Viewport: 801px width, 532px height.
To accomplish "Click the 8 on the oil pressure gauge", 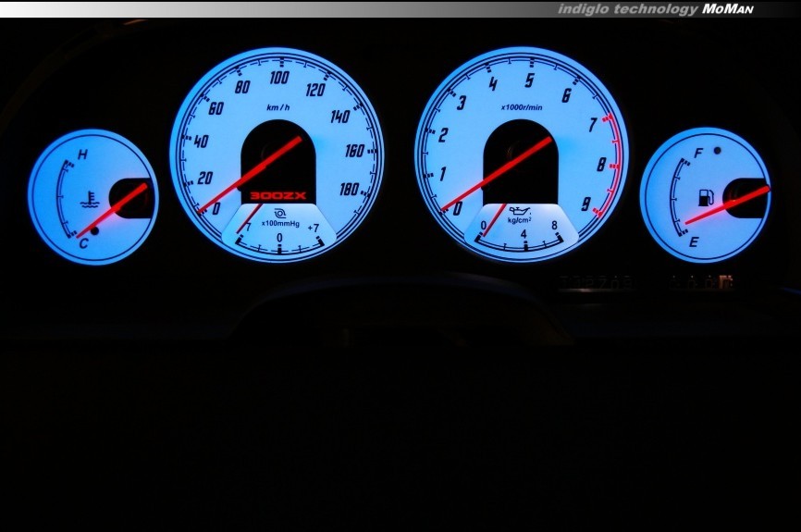I will tap(554, 226).
